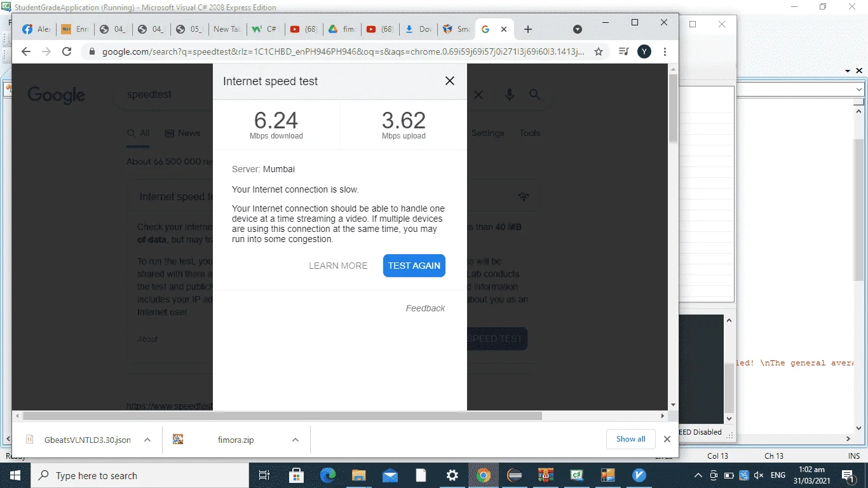Image resolution: width=868 pixels, height=488 pixels.
Task: Click the ENG language indicator
Action: tap(778, 475)
